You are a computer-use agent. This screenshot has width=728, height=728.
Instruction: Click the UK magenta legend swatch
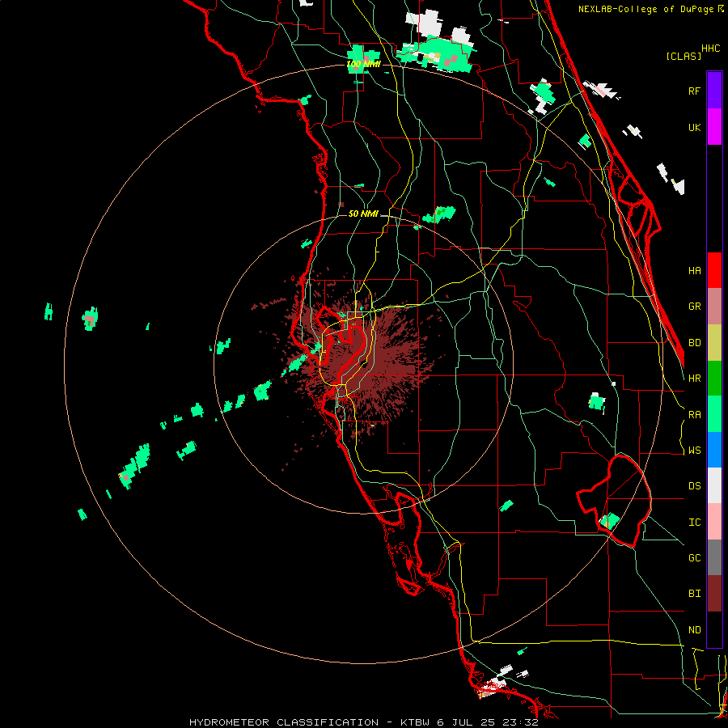(714, 127)
